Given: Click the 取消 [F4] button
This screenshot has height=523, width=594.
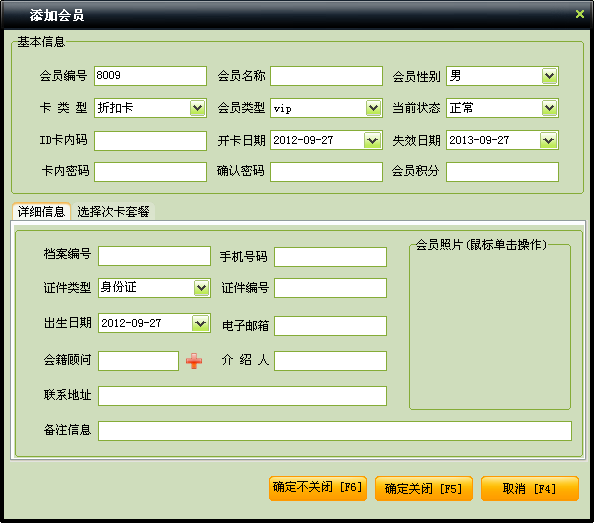Looking at the screenshot, I should [x=530, y=489].
